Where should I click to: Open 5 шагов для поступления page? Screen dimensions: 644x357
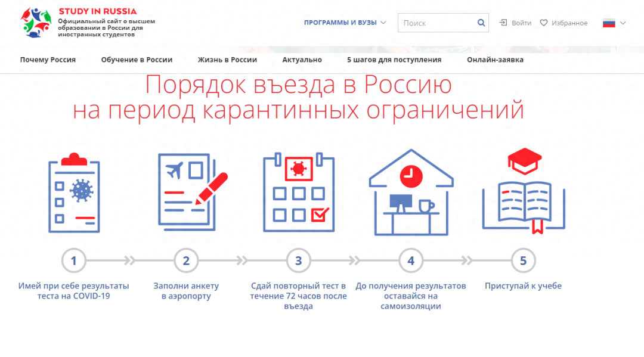(x=394, y=60)
